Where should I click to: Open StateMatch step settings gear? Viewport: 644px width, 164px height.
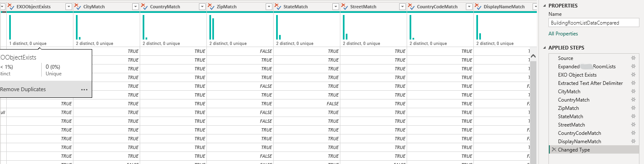tap(633, 117)
